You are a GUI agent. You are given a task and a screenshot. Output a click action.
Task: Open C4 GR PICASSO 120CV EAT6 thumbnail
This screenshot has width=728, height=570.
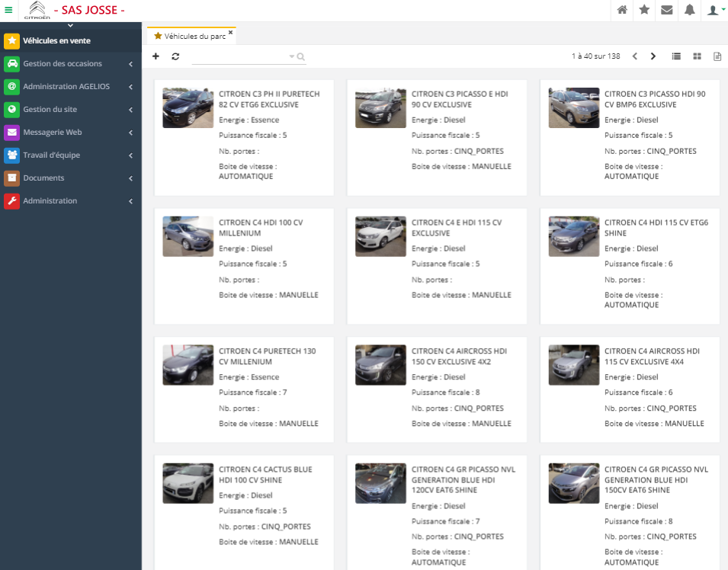coord(380,483)
